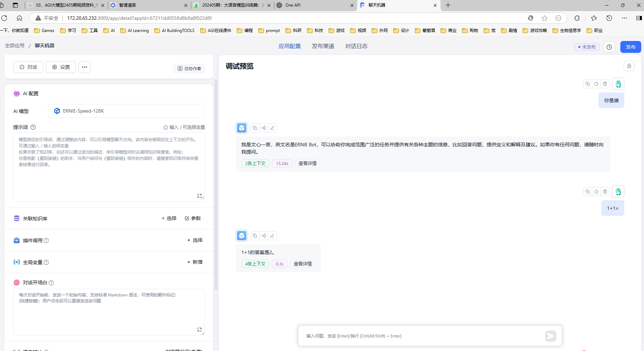Click the left panel vertical scrollbar
This screenshot has height=351, width=644.
[x=216, y=184]
